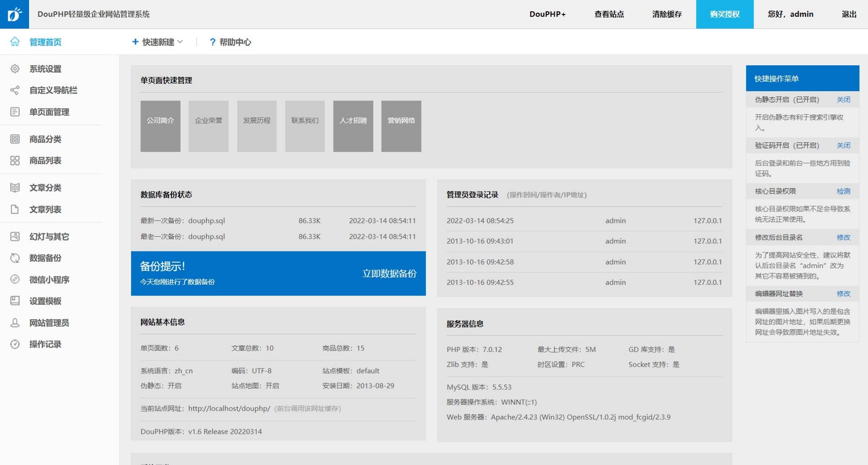868x465 pixels.
Task: Click 检测 next to 核心目录权限
Action: [x=843, y=191]
